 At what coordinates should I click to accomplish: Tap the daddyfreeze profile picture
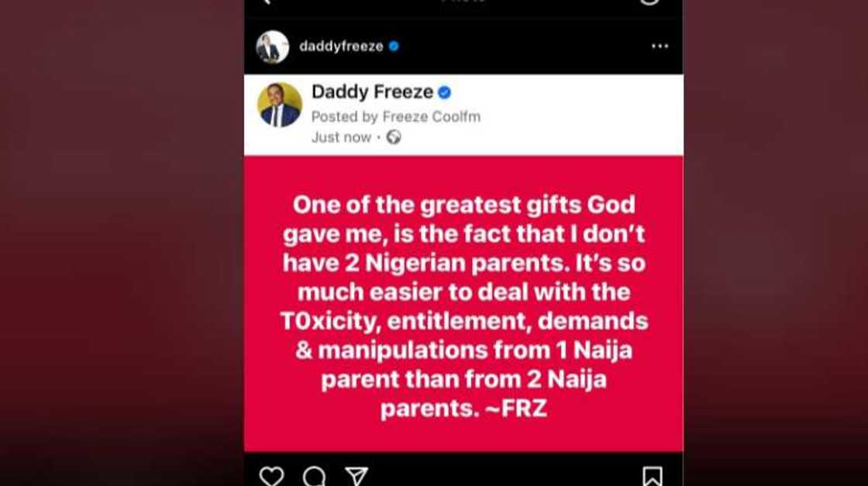click(273, 47)
